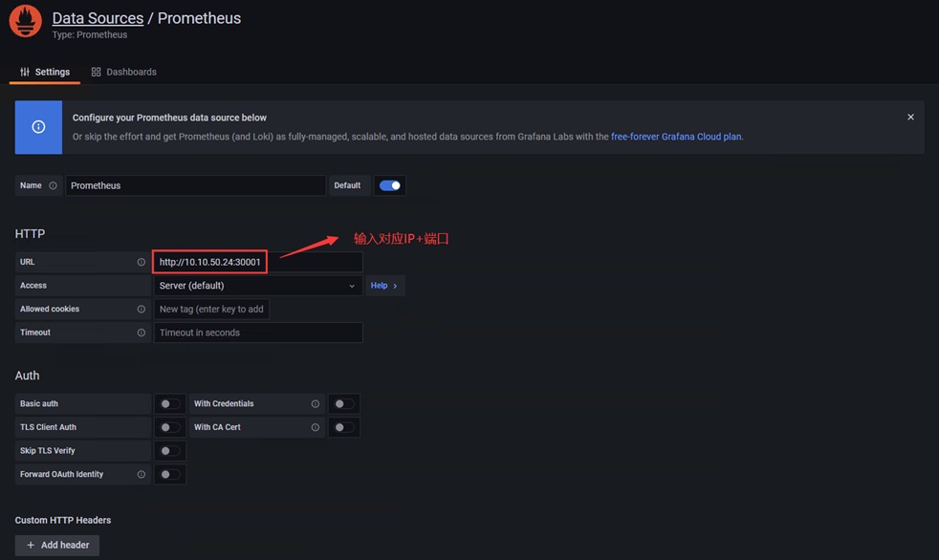This screenshot has width=939, height=560.
Task: Enable the Skip TLS Verify toggle
Action: coord(169,450)
